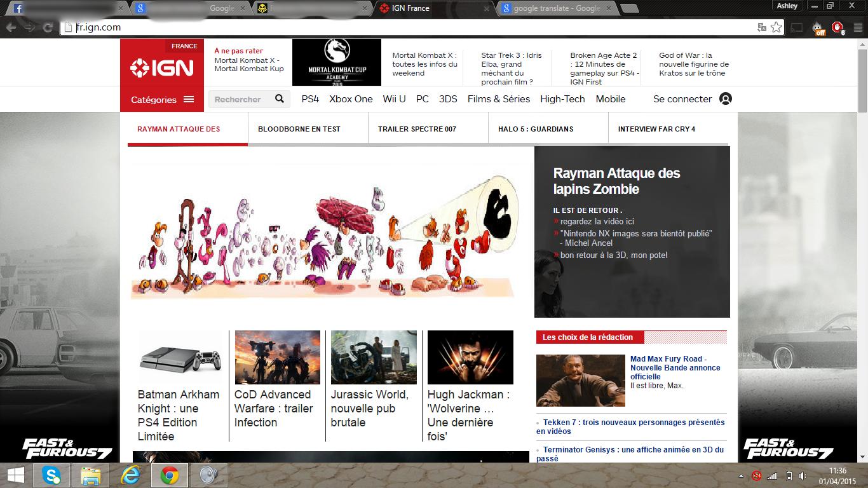Viewport: 868px width, 488px height.
Task: Open 'bon retour à la 3D, mon pote!' link
Action: [614, 255]
